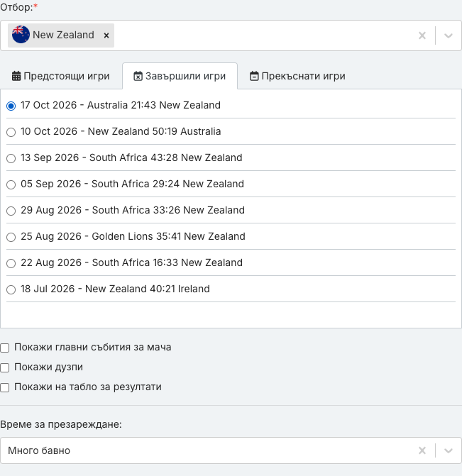Click inside the Време за презареждане select box
The width and height of the screenshot is (462, 476).
click(x=231, y=450)
